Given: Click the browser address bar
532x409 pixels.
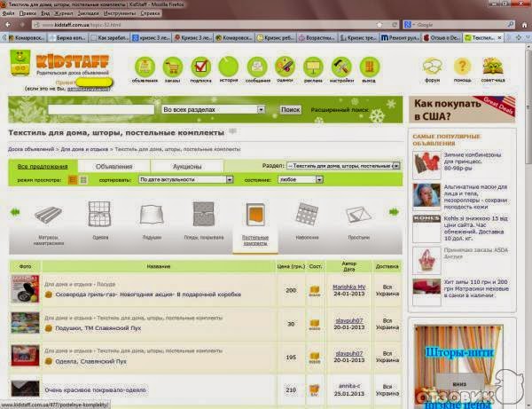Looking at the screenshot, I should [214, 25].
